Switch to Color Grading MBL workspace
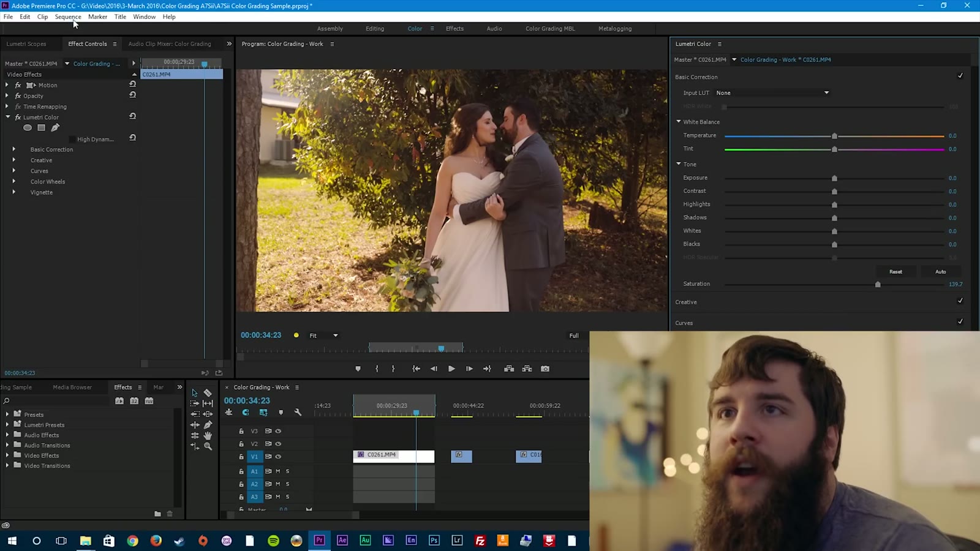 click(x=550, y=29)
